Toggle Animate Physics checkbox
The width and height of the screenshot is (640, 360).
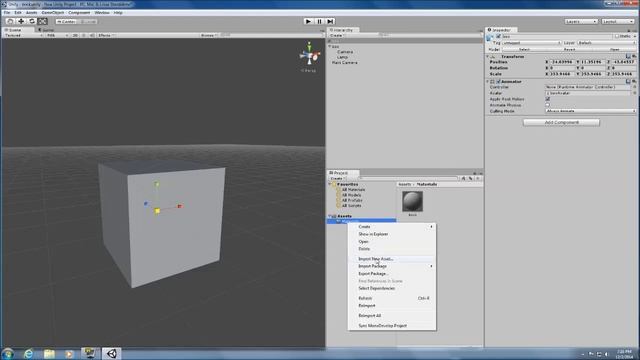(548, 105)
